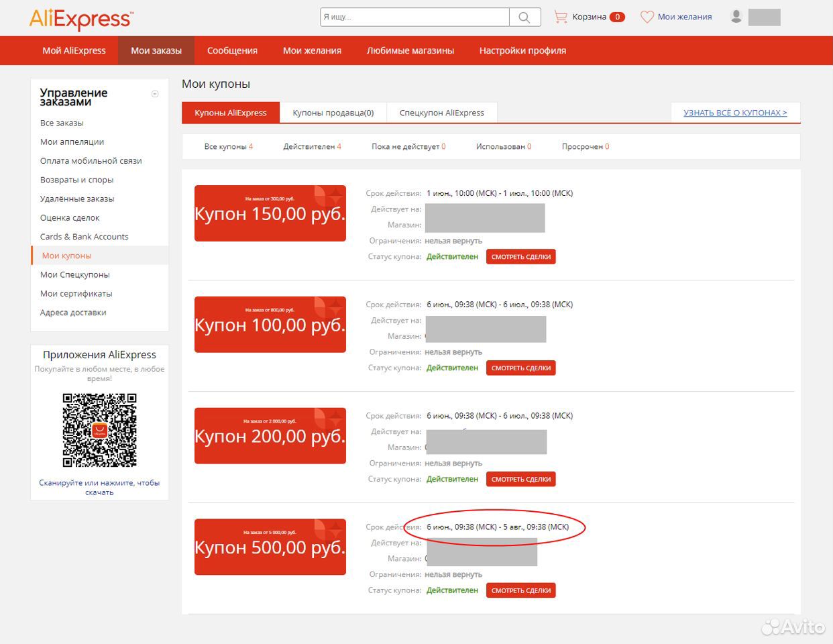Viewport: 833px width, 644px height.
Task: Click the AliExpress logo
Action: [x=81, y=19]
